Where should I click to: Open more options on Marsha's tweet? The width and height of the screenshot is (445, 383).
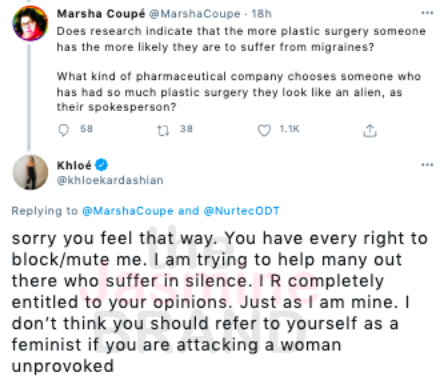pos(427,13)
